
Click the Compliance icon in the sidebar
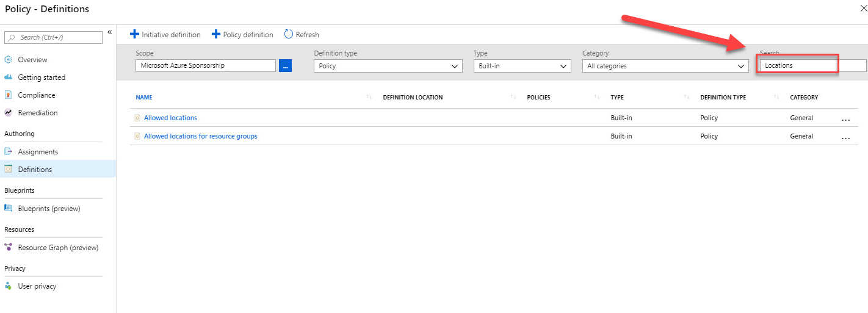click(8, 95)
